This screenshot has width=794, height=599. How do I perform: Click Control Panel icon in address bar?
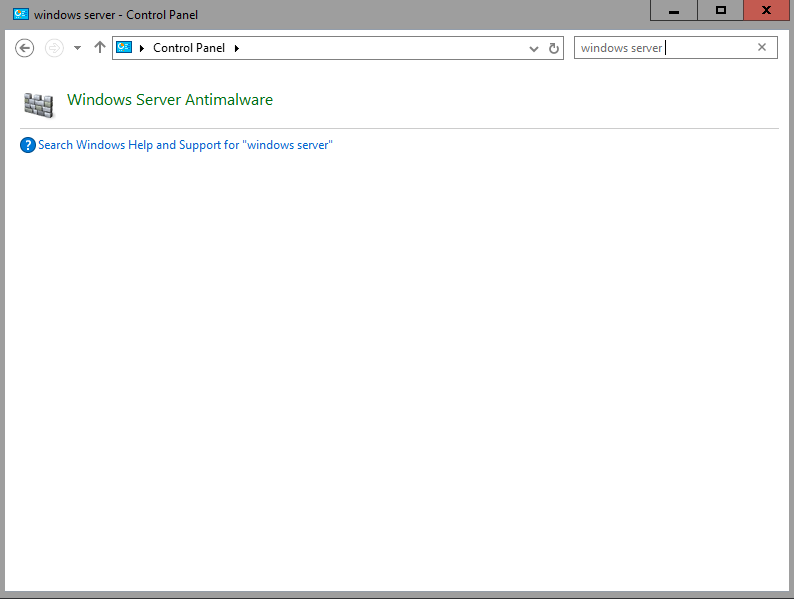[x=124, y=48]
